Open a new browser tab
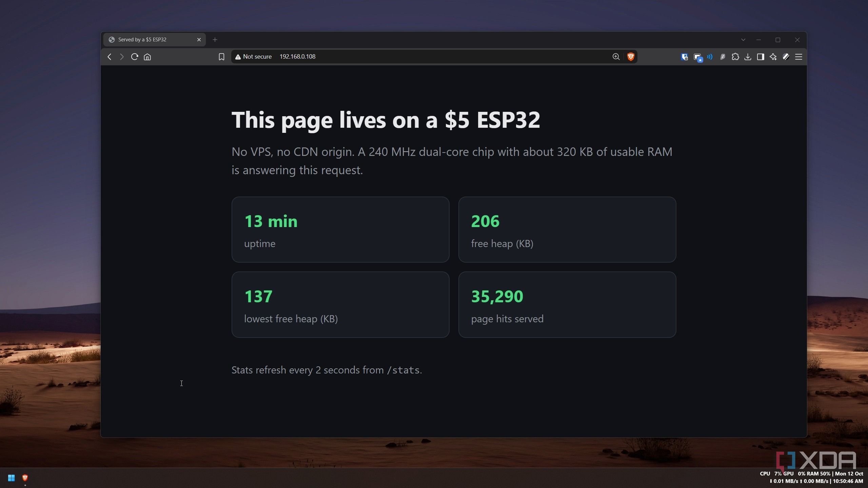The height and width of the screenshot is (488, 868). pos(215,40)
